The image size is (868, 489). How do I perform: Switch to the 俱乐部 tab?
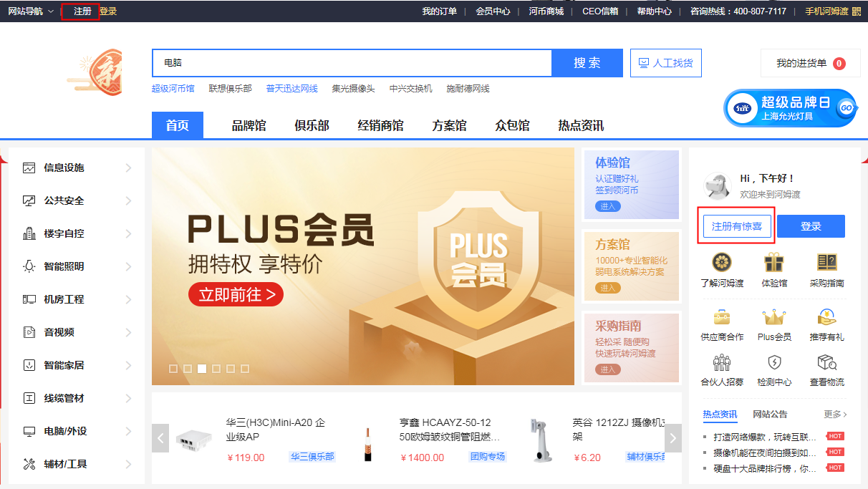coord(312,126)
